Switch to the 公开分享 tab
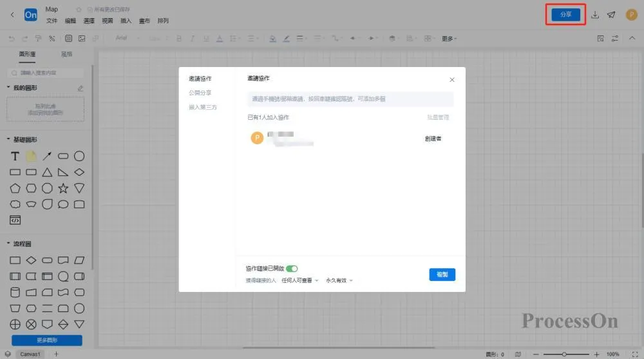644x359 pixels. [x=200, y=93]
